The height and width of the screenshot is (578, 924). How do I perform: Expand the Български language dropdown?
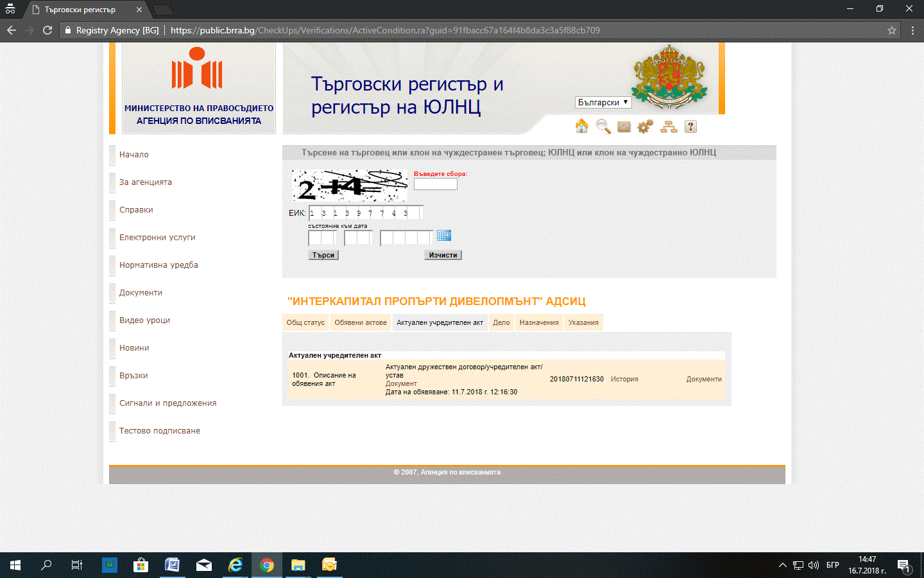pos(603,102)
